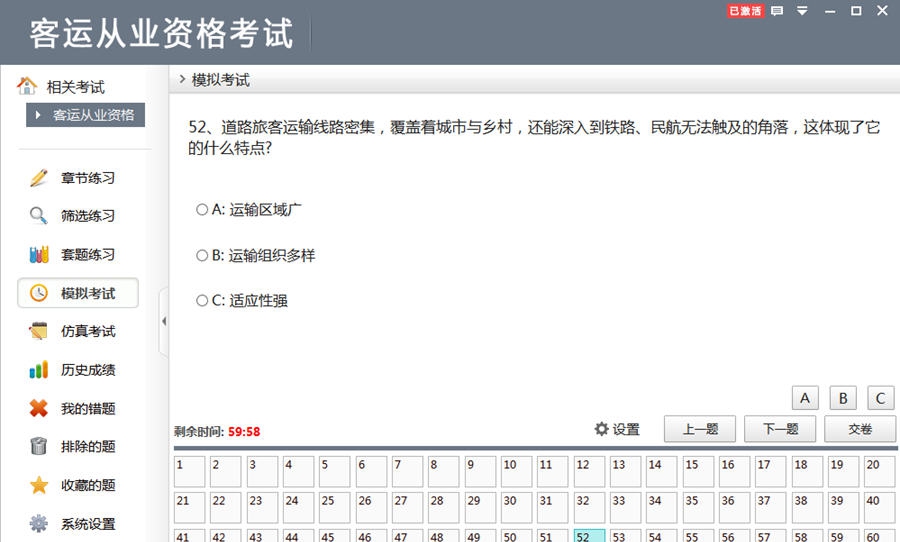
Task: Click the magnifier icon for 筛选练习
Action: tap(39, 216)
